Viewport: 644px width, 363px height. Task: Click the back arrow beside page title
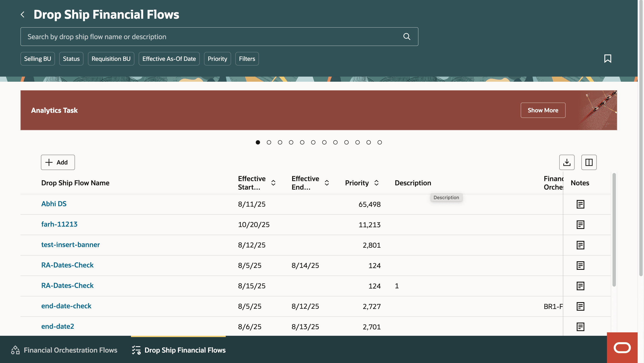[23, 14]
